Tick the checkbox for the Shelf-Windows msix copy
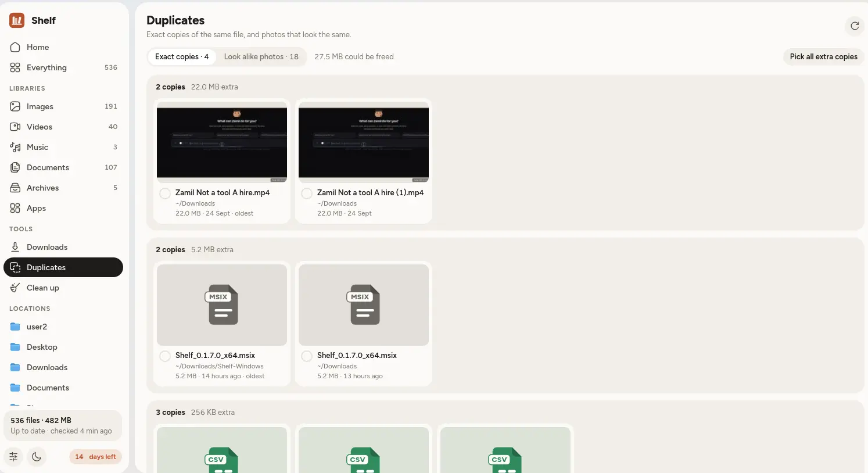This screenshot has height=473, width=868. (x=165, y=356)
